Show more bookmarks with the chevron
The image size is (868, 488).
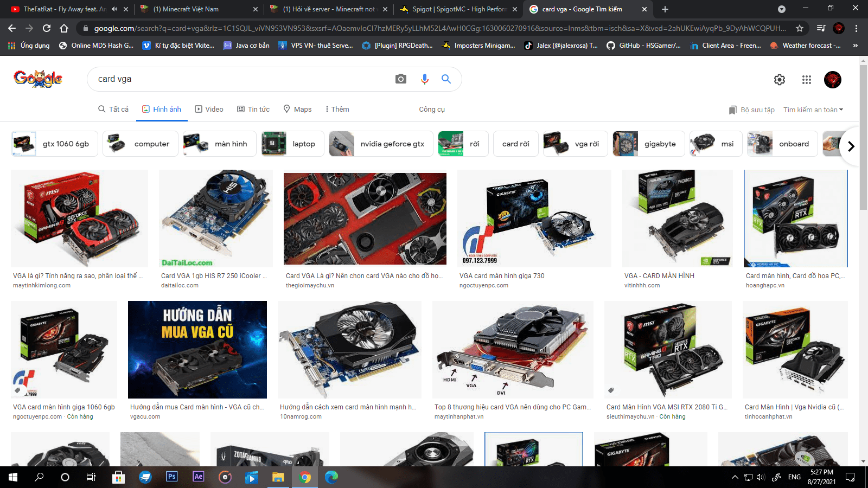pos(856,46)
